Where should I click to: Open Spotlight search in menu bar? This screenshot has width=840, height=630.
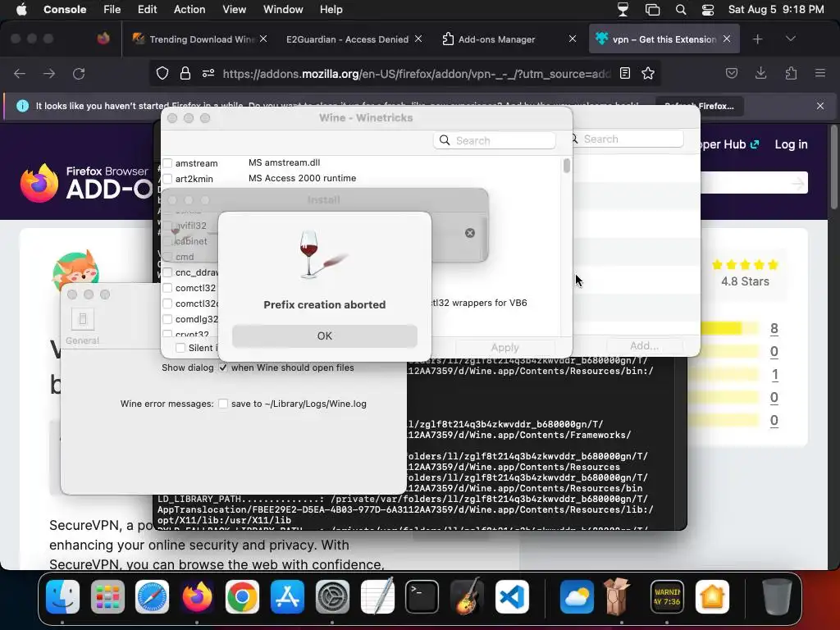[680, 9]
